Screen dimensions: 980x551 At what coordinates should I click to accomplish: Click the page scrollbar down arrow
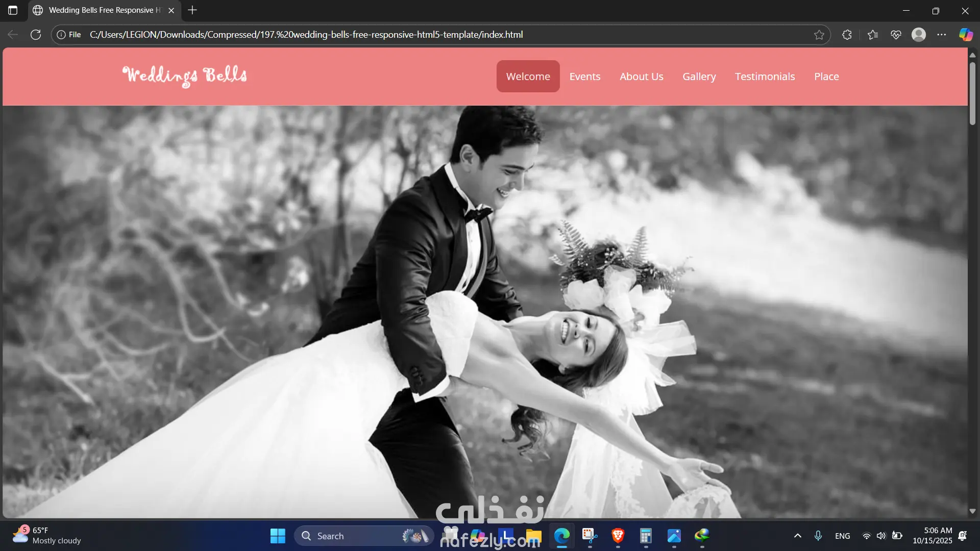(972, 511)
